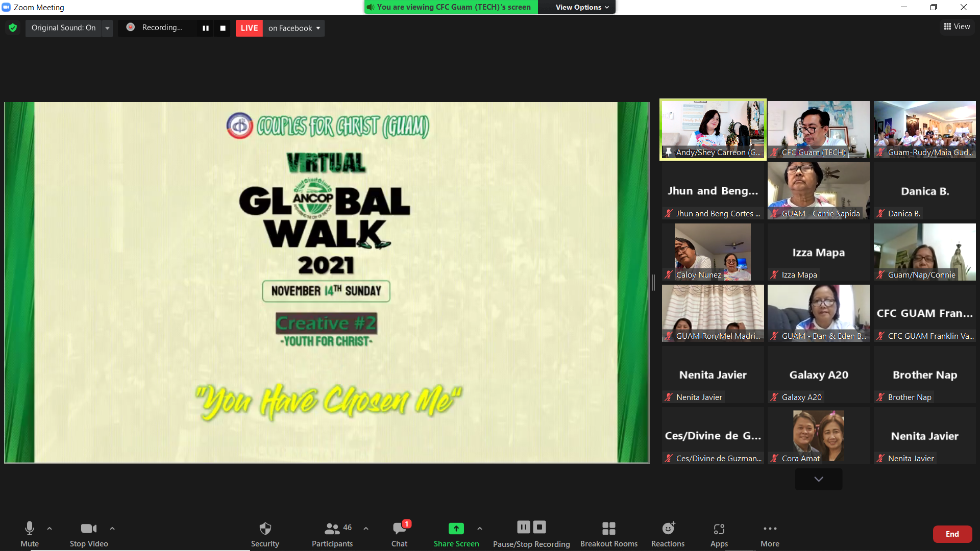Image resolution: width=980 pixels, height=551 pixels.
Task: Click muted mic icon on Caloy Nunez
Action: pos(669,274)
